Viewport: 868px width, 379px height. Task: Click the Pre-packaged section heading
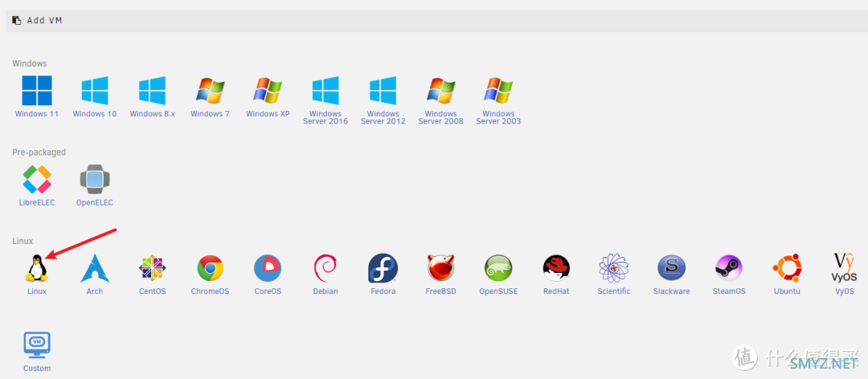click(39, 152)
